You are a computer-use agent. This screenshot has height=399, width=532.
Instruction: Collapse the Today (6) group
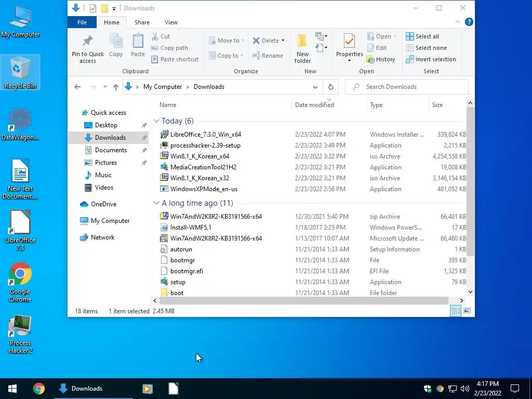click(156, 121)
